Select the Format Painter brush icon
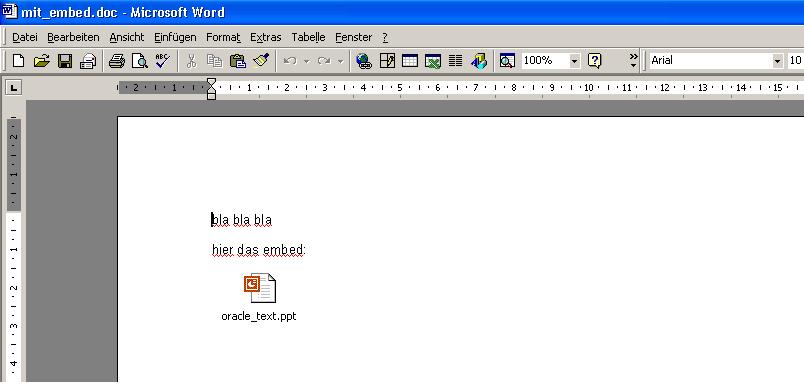 262,61
